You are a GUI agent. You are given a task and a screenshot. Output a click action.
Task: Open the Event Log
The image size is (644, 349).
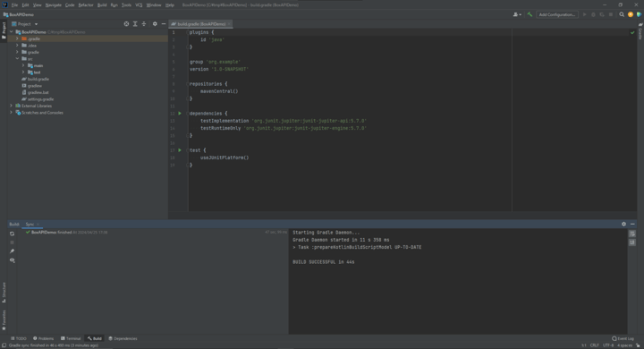[623, 339]
